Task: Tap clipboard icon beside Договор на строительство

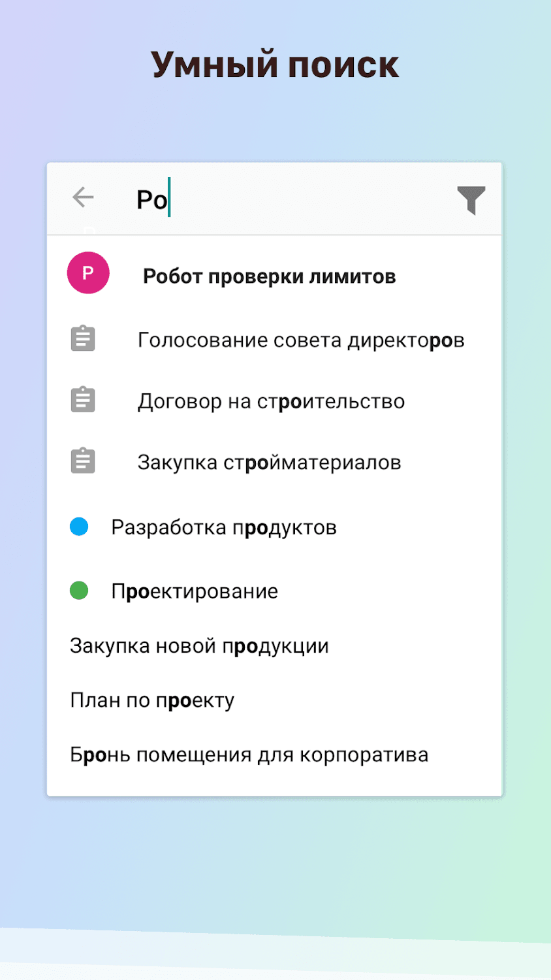Action: (x=83, y=400)
